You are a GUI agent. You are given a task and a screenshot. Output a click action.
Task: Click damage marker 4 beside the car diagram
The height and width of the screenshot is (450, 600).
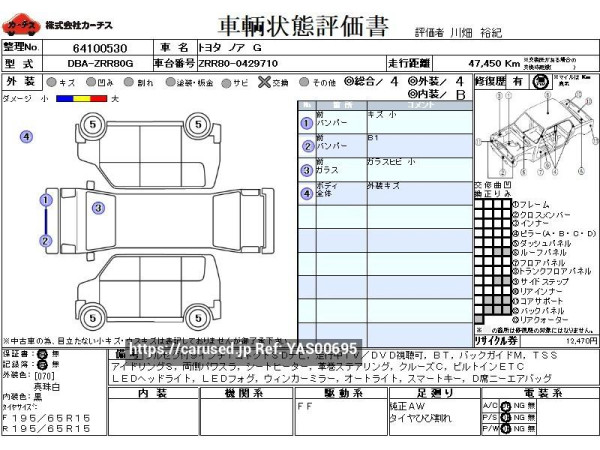pyautogui.click(x=26, y=137)
